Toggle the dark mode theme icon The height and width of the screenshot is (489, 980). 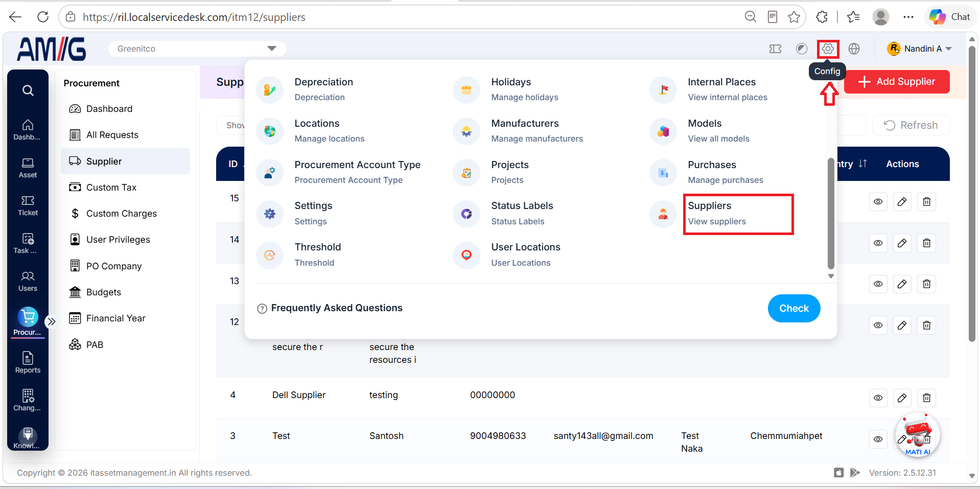(802, 49)
